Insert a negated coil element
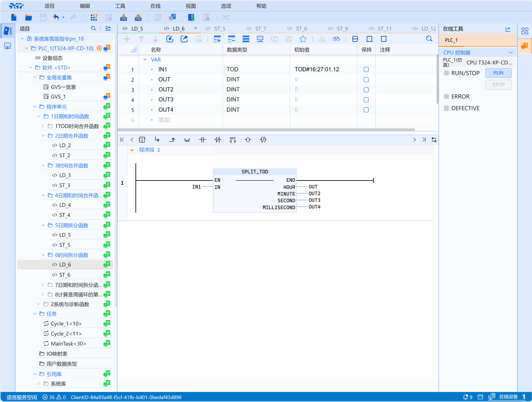The height and width of the screenshot is (402, 532). point(263,140)
